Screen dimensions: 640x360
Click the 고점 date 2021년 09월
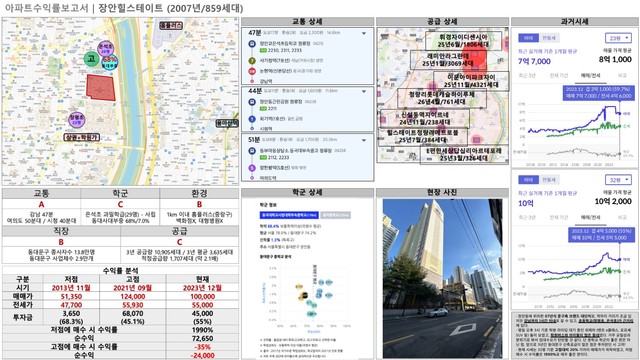pos(132,288)
